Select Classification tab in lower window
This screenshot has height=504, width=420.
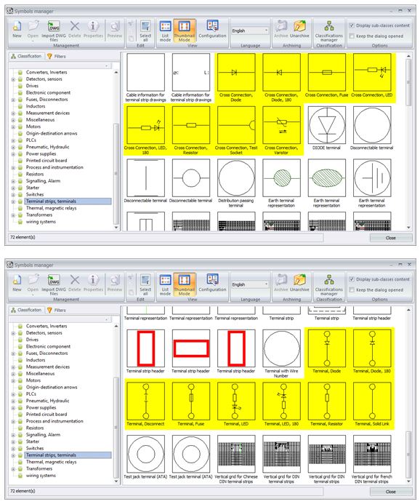pos(26,310)
